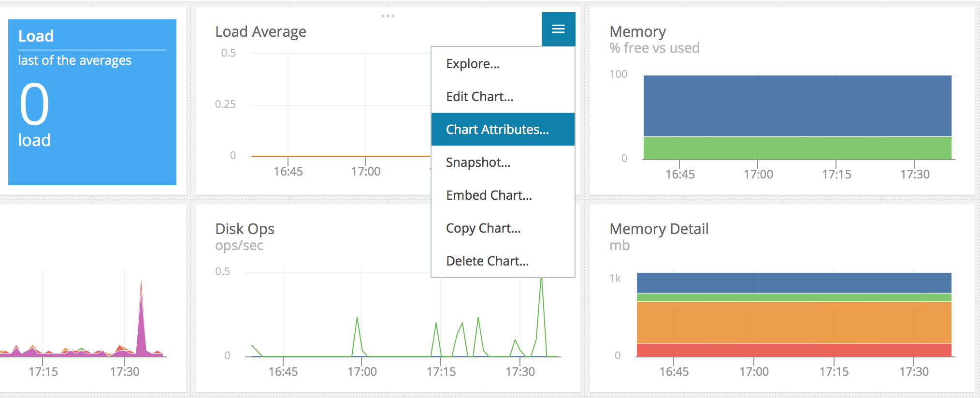Screen dimensions: 980x398
Task: Choose Delete Chart... menu option
Action: click(503, 261)
